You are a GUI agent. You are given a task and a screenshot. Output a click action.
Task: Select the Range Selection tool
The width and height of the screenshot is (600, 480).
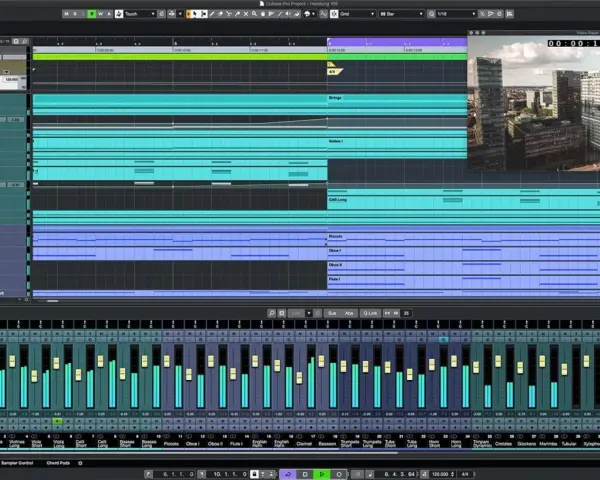tap(204, 14)
